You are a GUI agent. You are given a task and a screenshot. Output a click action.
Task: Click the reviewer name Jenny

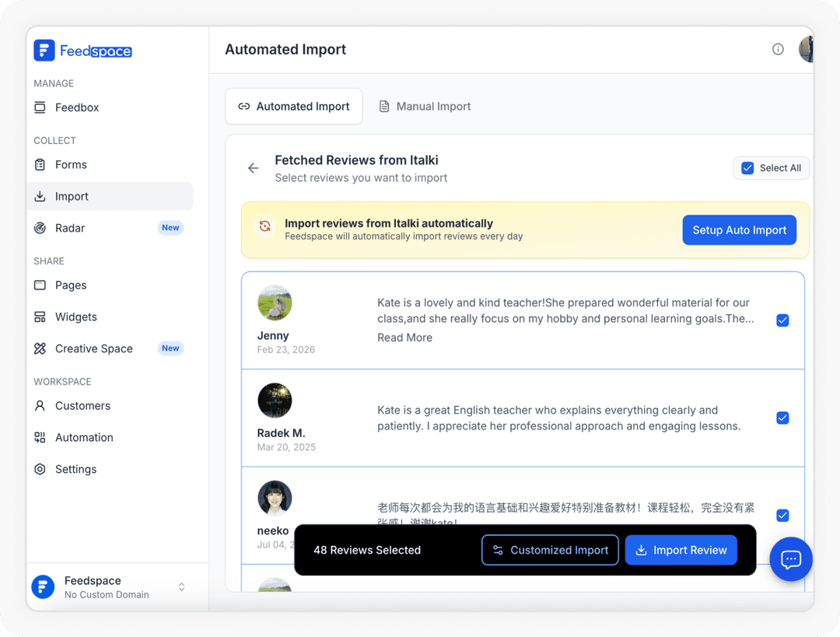tap(273, 335)
